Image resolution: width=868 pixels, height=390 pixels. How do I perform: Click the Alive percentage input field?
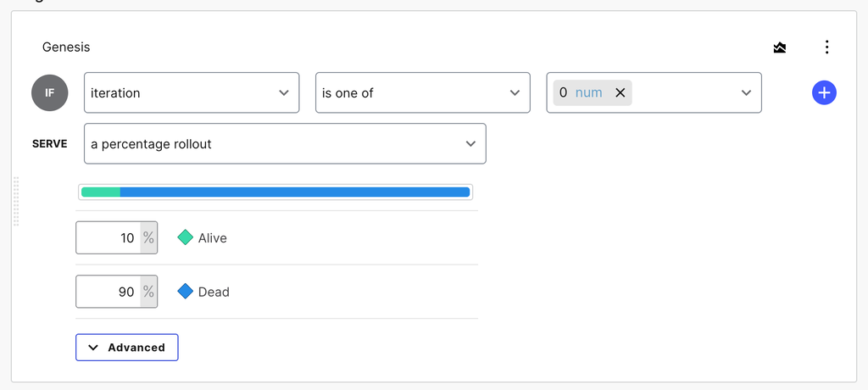[108, 238]
